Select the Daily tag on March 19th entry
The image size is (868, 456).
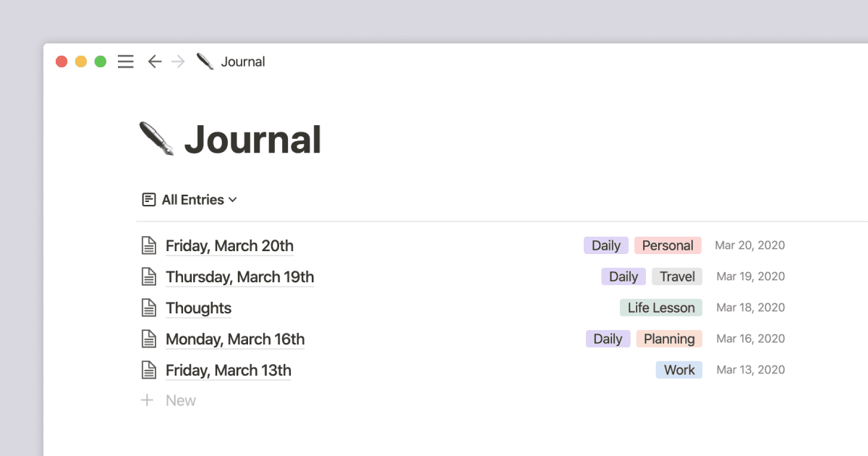tap(623, 276)
